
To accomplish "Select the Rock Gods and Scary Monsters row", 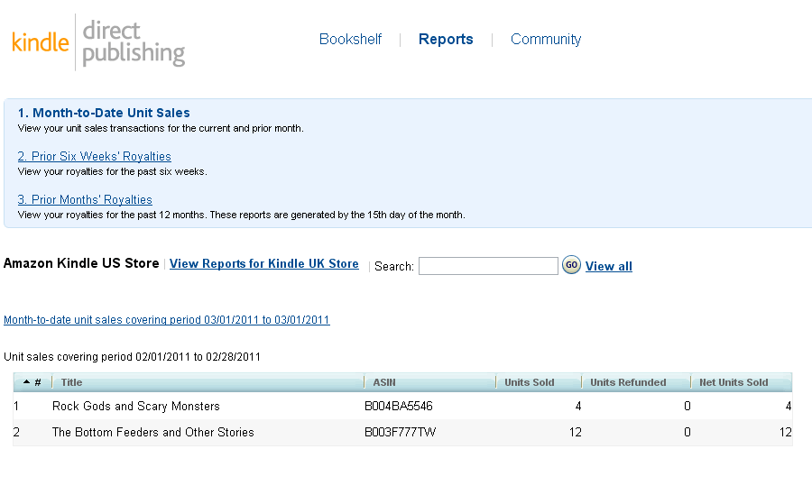I will (136, 407).
